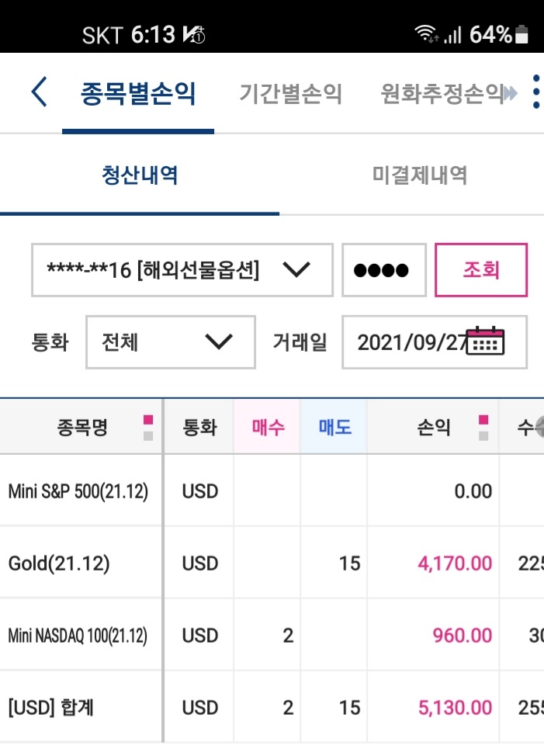
Task: Expand the account selector chevron
Action: coord(296,269)
